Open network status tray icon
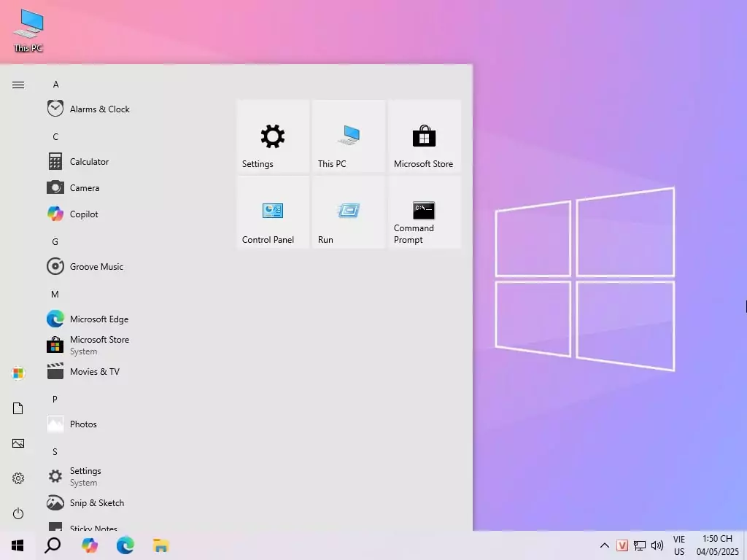The height and width of the screenshot is (560, 747). click(639, 545)
